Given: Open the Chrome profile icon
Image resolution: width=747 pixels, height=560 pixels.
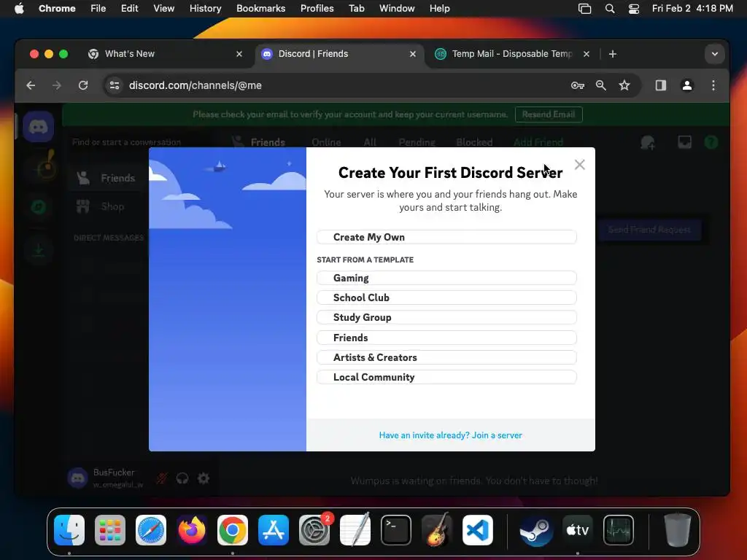Looking at the screenshot, I should [687, 85].
